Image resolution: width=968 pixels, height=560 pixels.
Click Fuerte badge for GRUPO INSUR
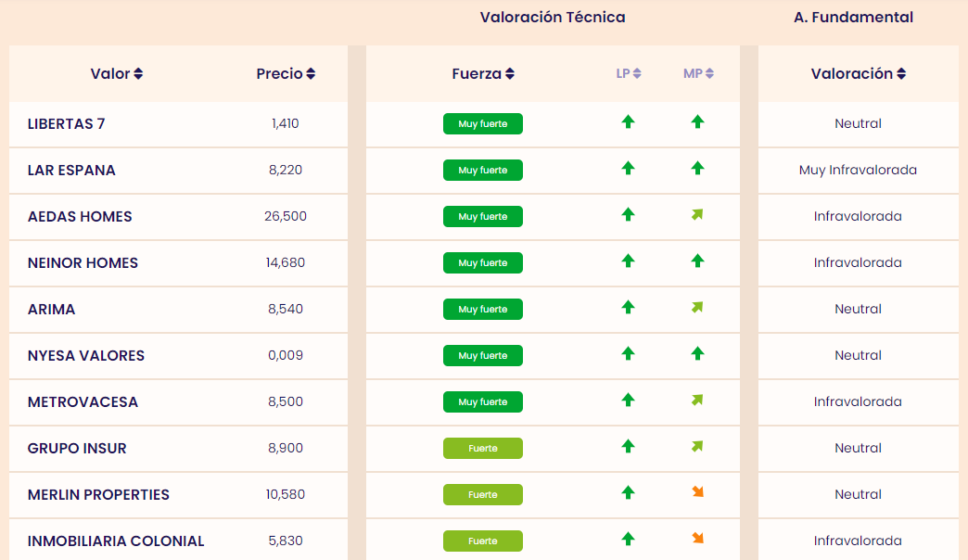pyautogui.click(x=483, y=449)
